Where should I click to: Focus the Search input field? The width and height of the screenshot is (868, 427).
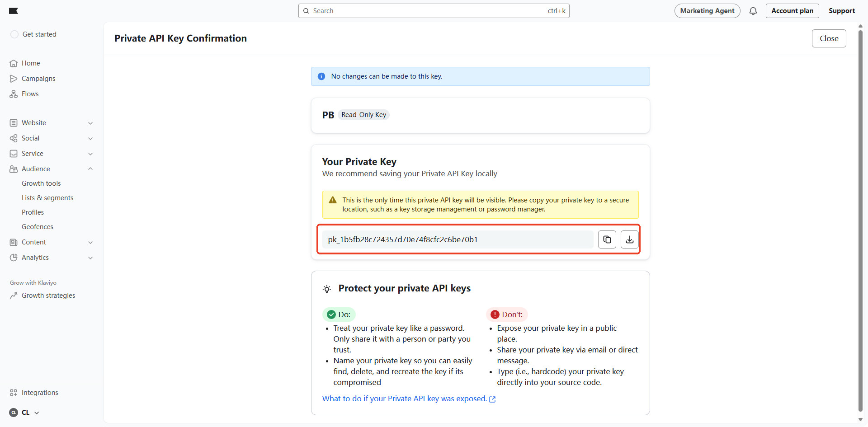(429, 11)
